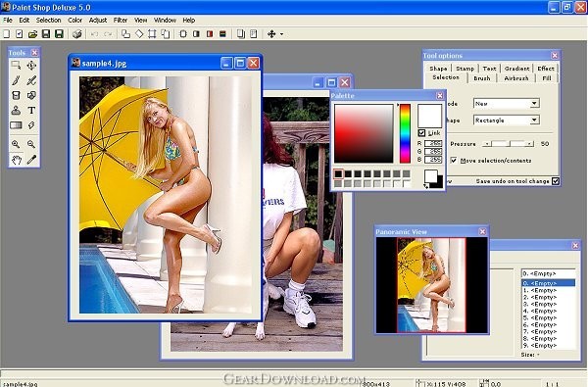The image size is (588, 387).
Task: Select the zoom in magnifier tool
Action: (x=16, y=144)
